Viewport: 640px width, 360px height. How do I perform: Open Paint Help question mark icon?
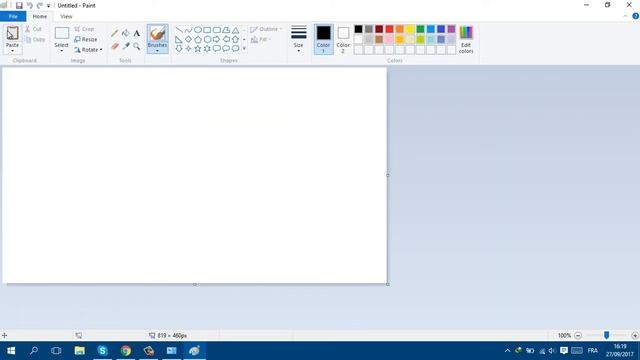click(x=636, y=16)
